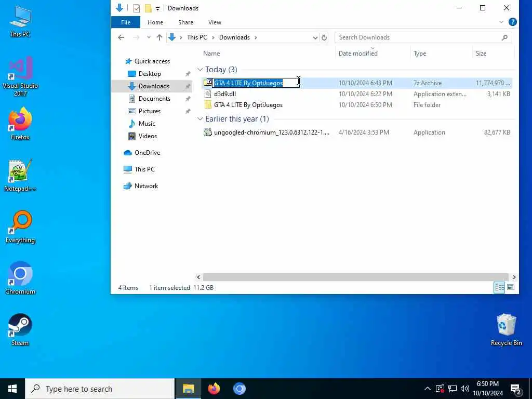
Task: Collapse the Today (3) group
Action: pos(200,70)
